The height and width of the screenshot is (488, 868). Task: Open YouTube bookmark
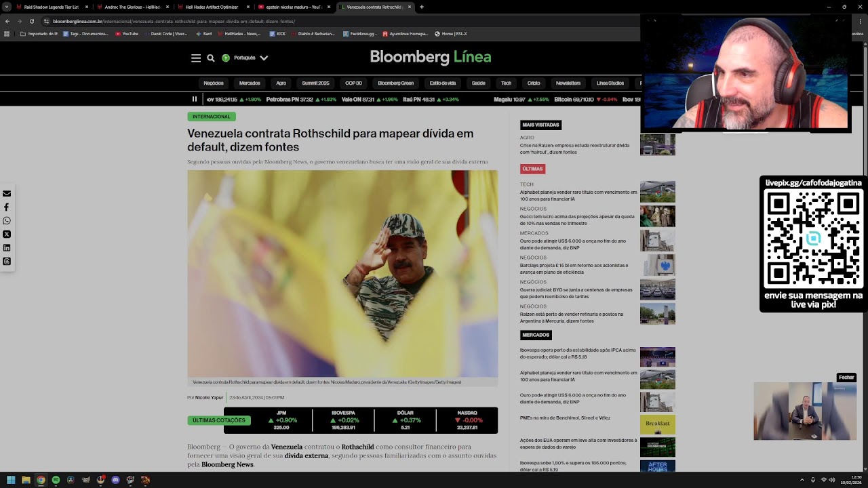click(127, 33)
